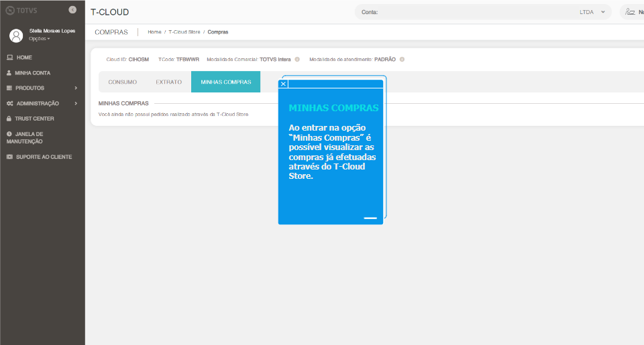644x345 pixels.
Task: Go to HOME in the sidebar
Action: (24, 58)
